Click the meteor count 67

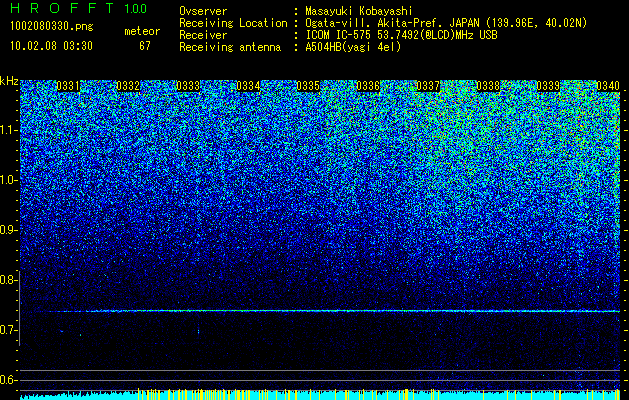point(145,46)
